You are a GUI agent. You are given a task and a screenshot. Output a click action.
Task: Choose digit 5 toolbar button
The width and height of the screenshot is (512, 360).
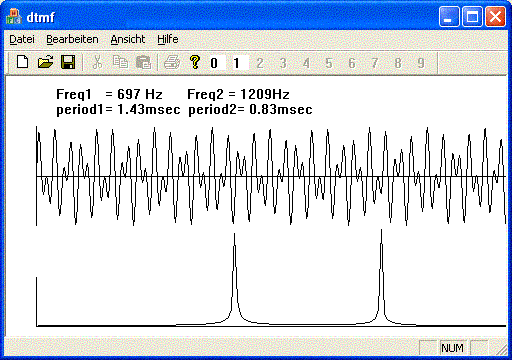(x=329, y=63)
